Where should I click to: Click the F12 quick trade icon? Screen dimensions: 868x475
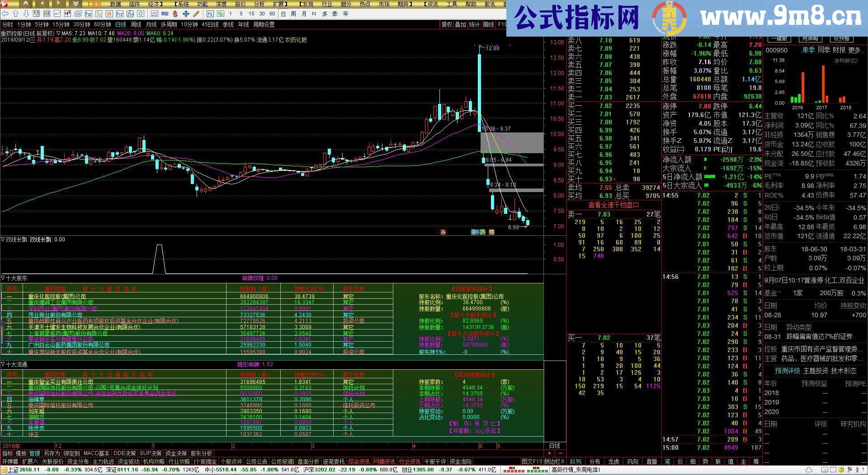coord(119,14)
